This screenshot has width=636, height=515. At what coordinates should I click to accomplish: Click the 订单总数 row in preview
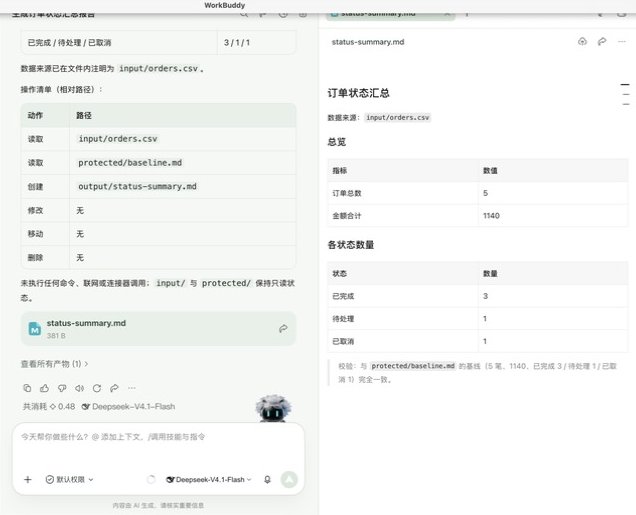point(478,193)
